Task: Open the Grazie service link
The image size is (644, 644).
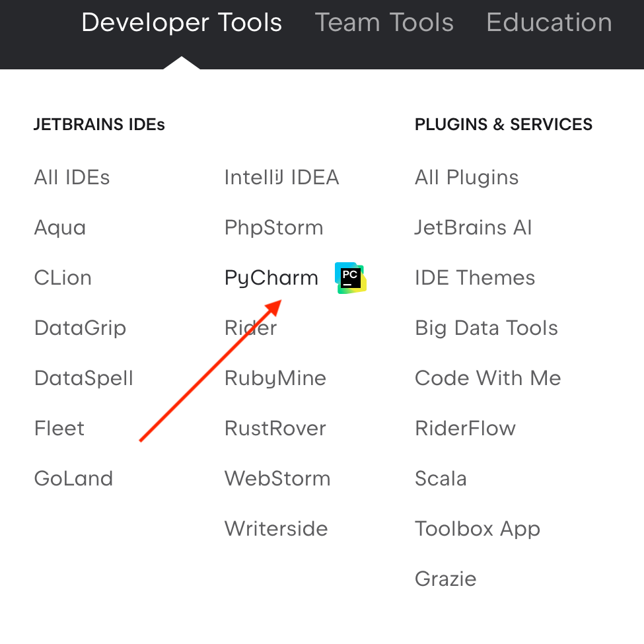Action: 446,579
